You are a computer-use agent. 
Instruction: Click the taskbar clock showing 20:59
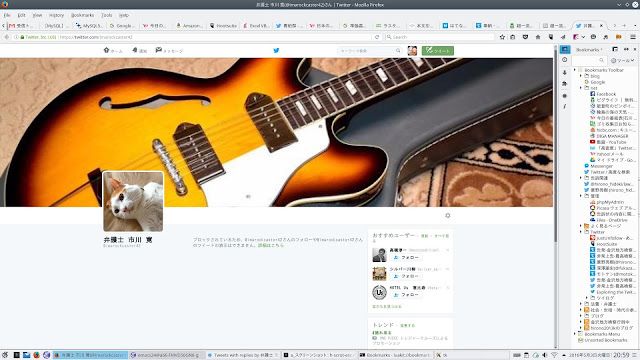(x=621, y=355)
